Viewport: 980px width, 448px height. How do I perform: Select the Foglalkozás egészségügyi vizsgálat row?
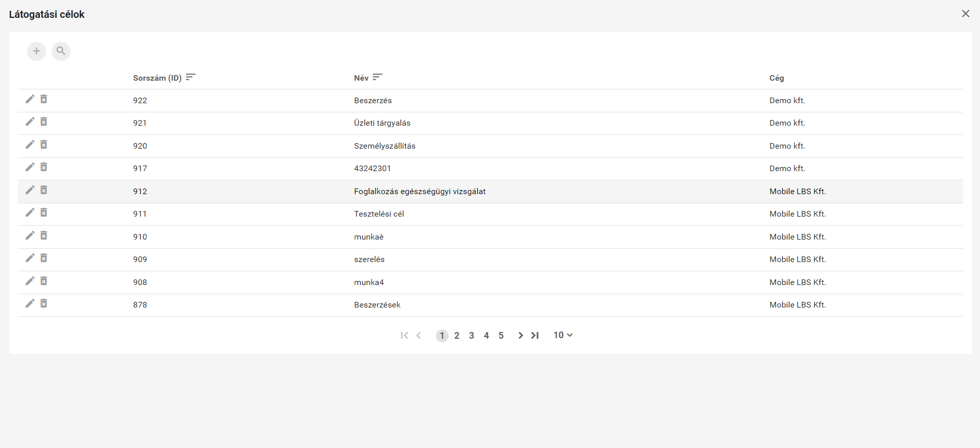tap(419, 192)
